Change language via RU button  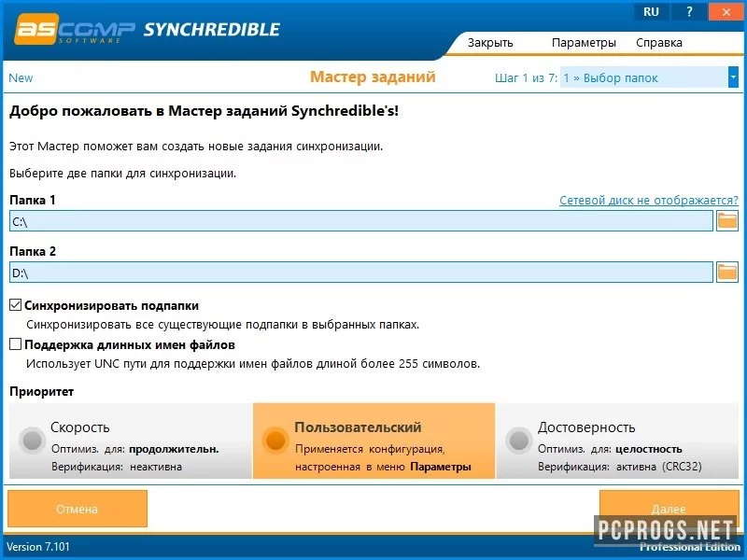click(x=651, y=11)
